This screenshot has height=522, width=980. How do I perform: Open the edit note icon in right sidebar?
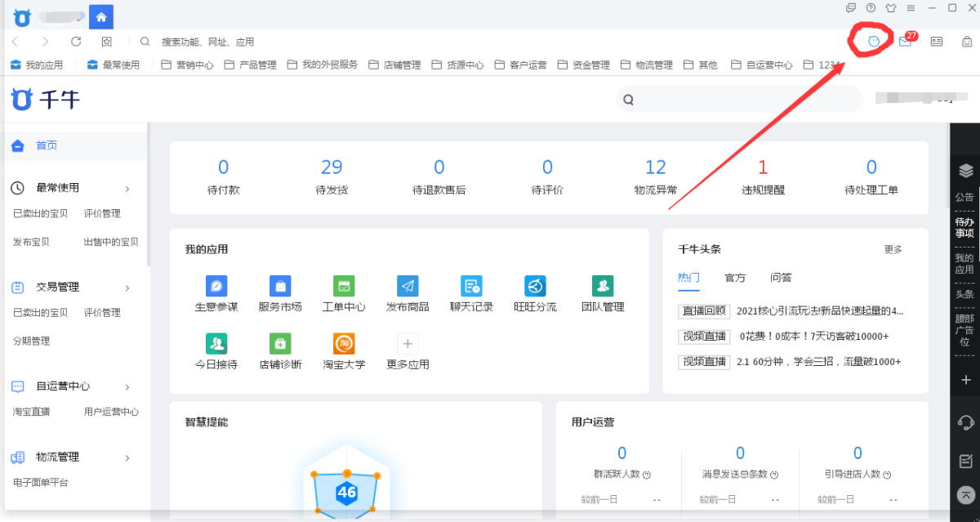(966, 460)
